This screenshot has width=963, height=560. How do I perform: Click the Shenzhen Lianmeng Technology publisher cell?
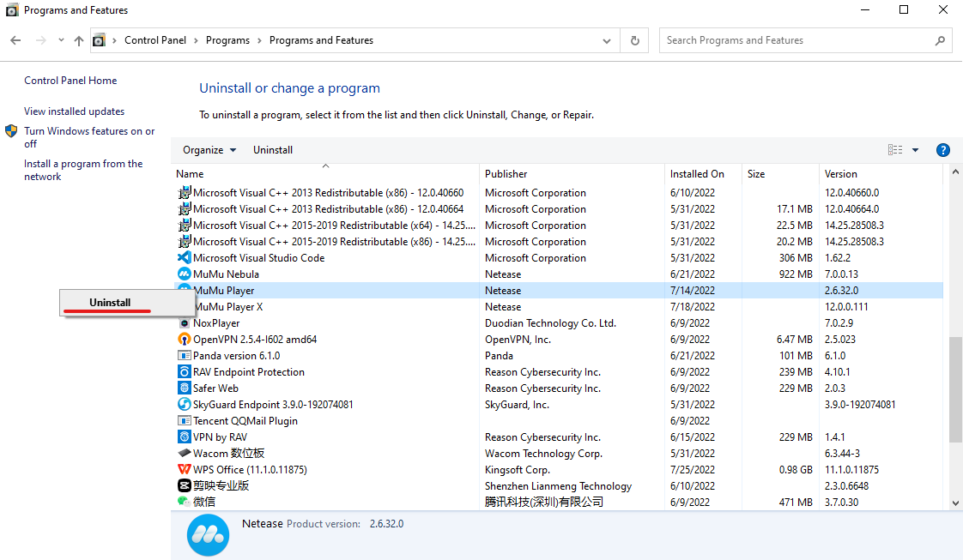tap(558, 485)
